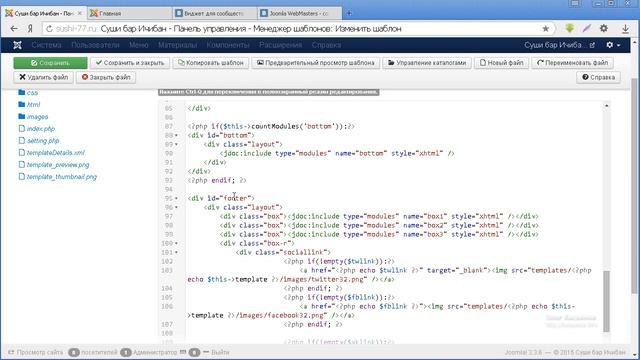The width and height of the screenshot is (640, 360).
Task: Click the page vertical scrollbar thumb
Action: pos(634,186)
